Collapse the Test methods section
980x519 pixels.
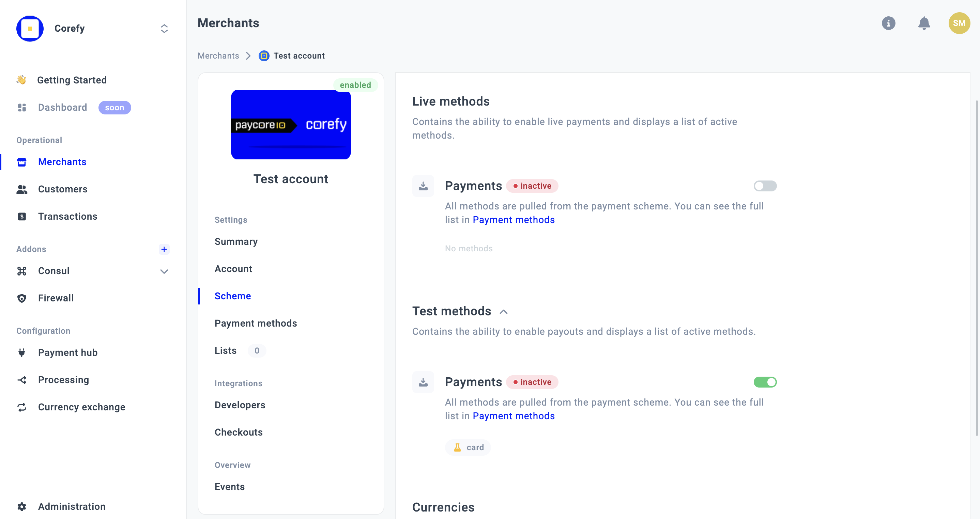pyautogui.click(x=503, y=312)
